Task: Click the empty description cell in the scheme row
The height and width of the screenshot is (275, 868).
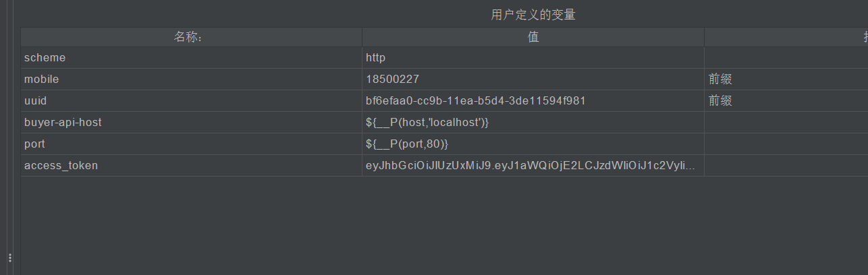Action: pyautogui.click(x=786, y=58)
